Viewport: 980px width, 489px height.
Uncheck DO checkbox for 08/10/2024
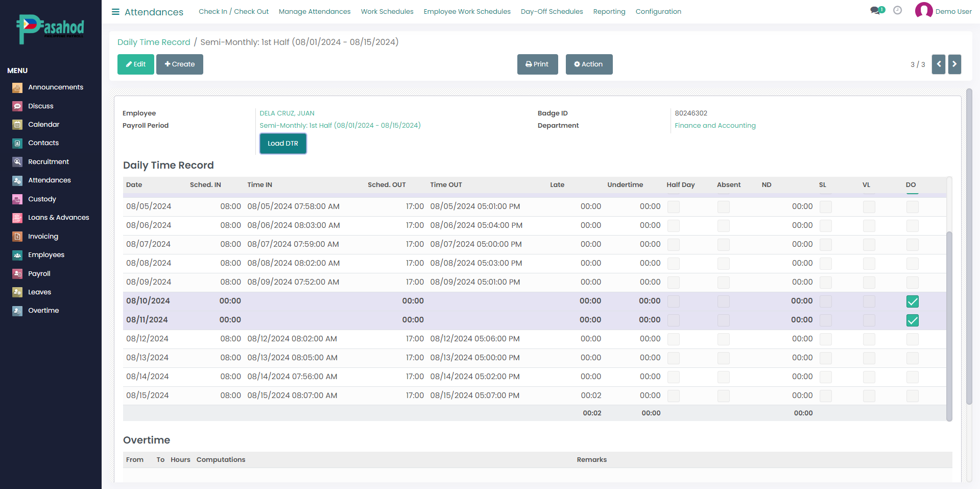pyautogui.click(x=913, y=301)
